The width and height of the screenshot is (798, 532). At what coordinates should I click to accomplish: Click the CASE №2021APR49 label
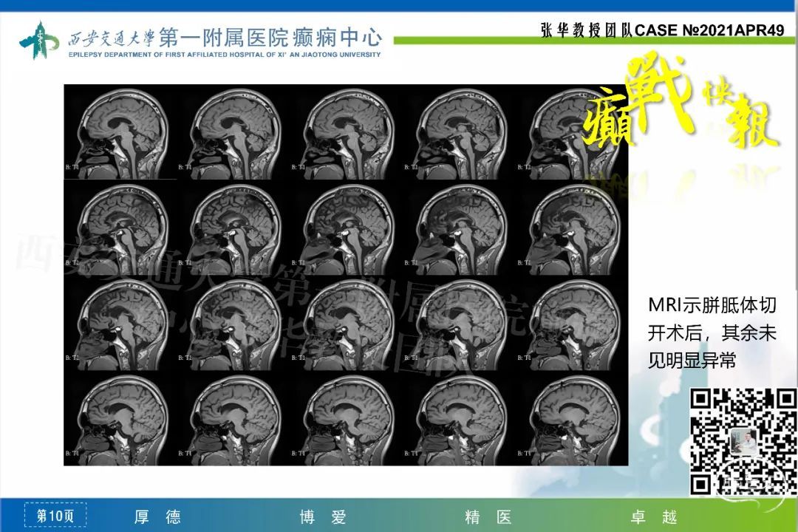662,30
